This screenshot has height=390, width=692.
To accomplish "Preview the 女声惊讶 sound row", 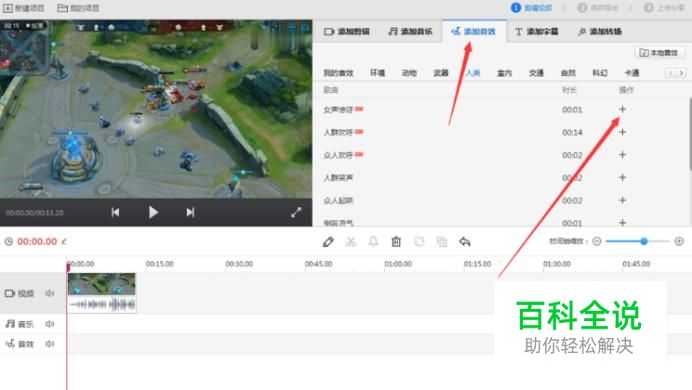I will coord(502,109).
